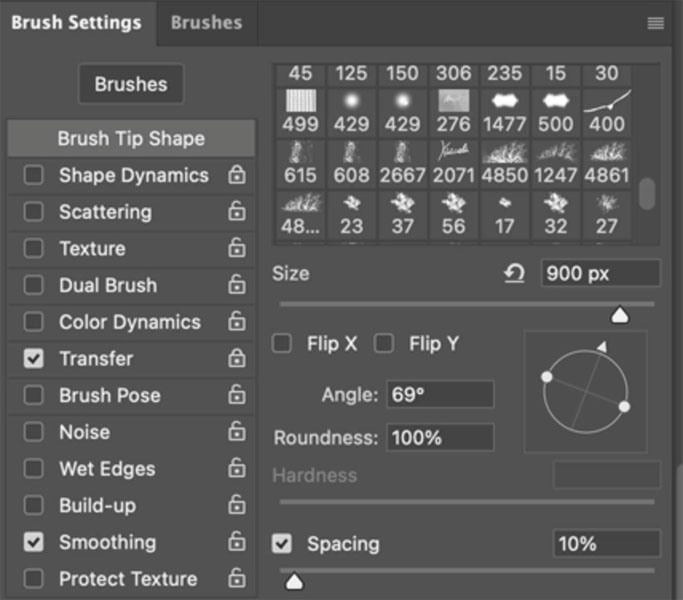683x600 pixels.
Task: Pick the 499 striped brush preset
Action: [300, 111]
